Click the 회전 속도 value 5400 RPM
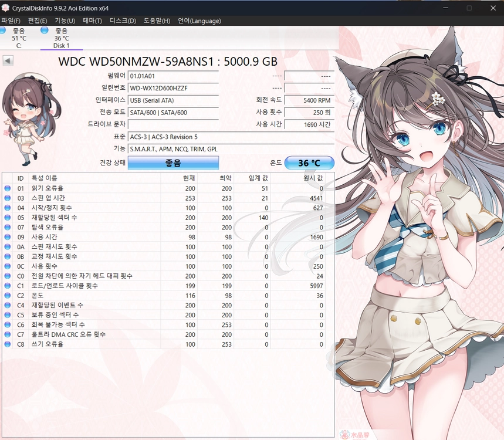 coord(309,100)
